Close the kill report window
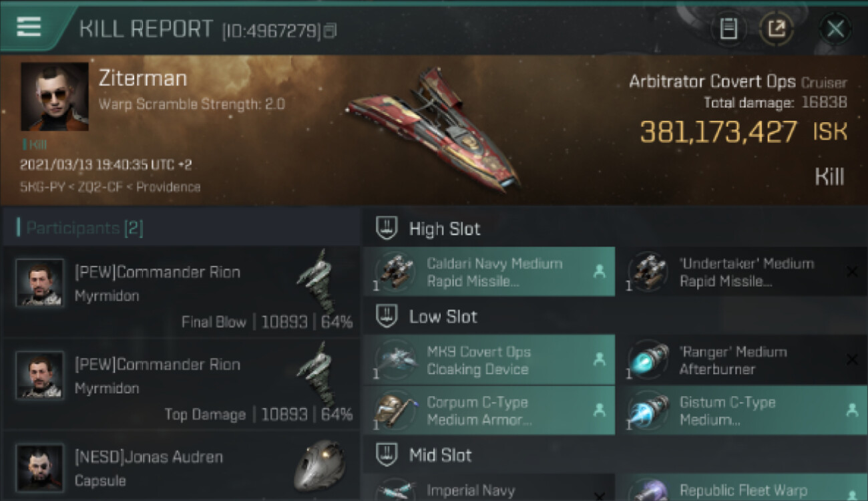 [835, 29]
